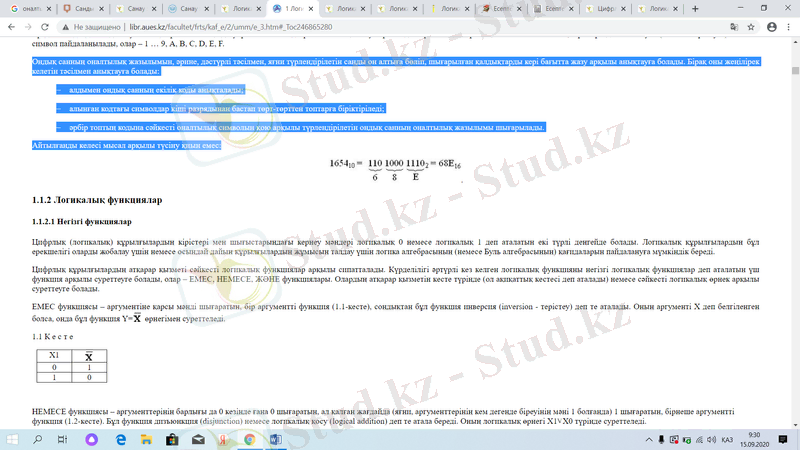This screenshot has height=450, width=800.
Task: Open the Chrome three-dot menu
Action: coord(789,27)
